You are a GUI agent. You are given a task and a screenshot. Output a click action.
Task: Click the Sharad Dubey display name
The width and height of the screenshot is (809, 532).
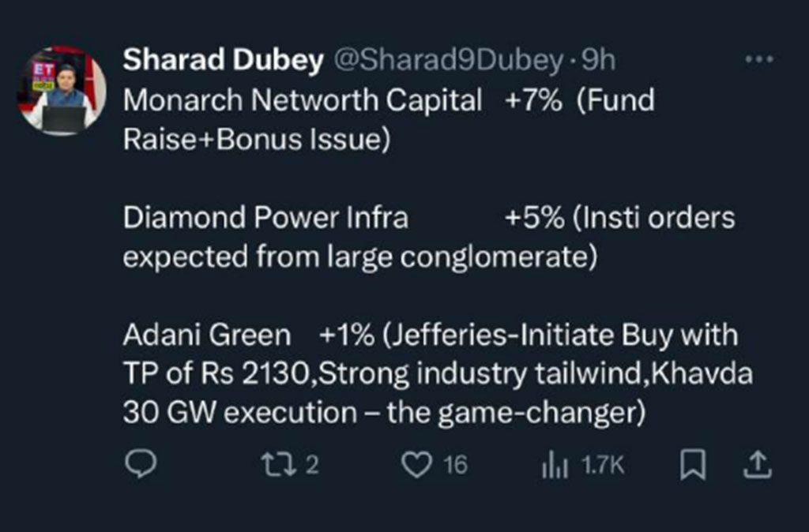click(x=224, y=62)
